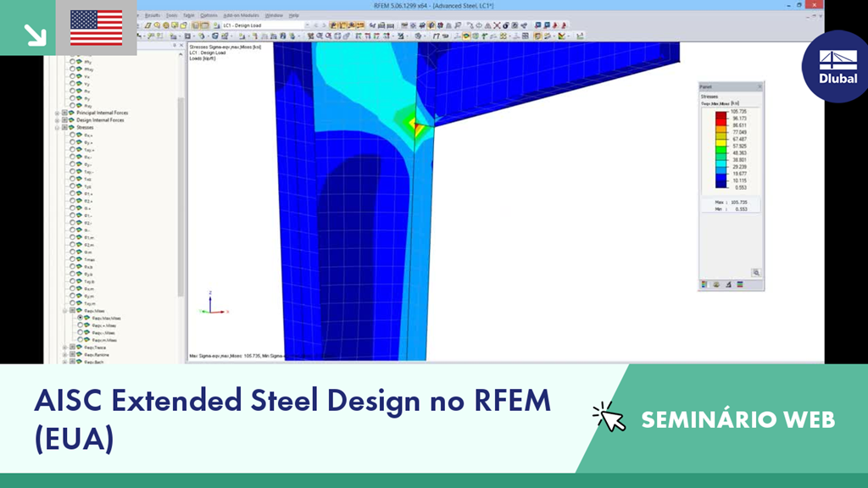Expand the σeqv,Tresca node
This screenshot has height=488, width=868.
pos(65,347)
